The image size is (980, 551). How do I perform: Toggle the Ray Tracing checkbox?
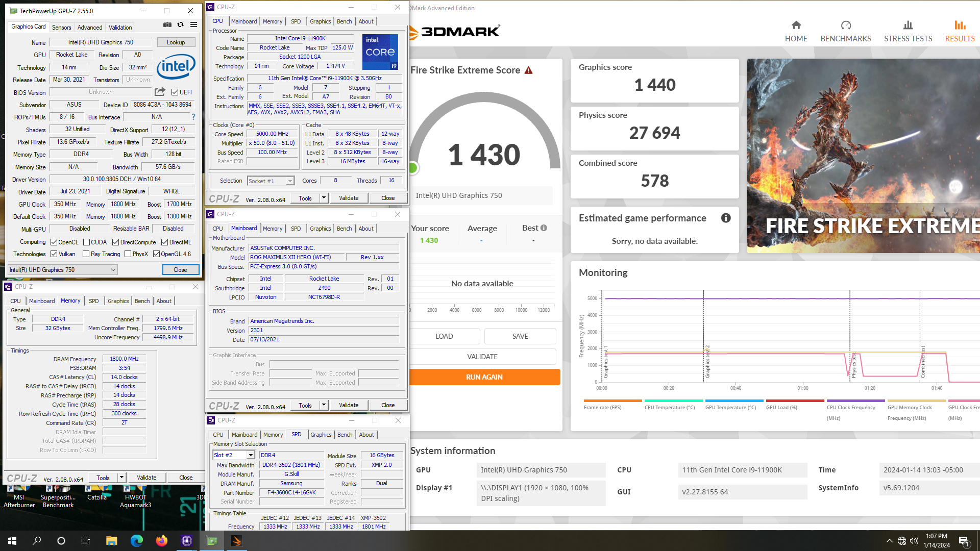coord(86,254)
